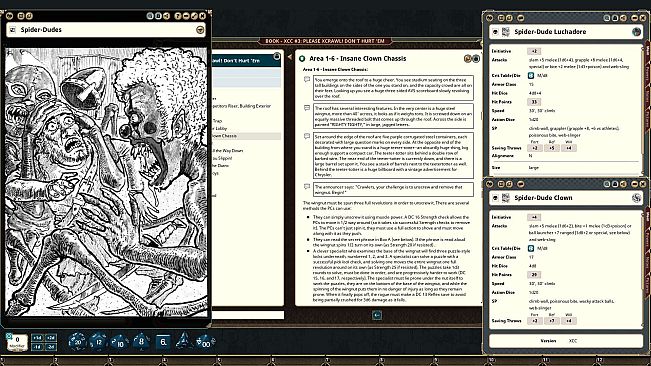Screen dimensions: 651x366
Task: Roll the d10 die
Action: [x=120, y=342]
